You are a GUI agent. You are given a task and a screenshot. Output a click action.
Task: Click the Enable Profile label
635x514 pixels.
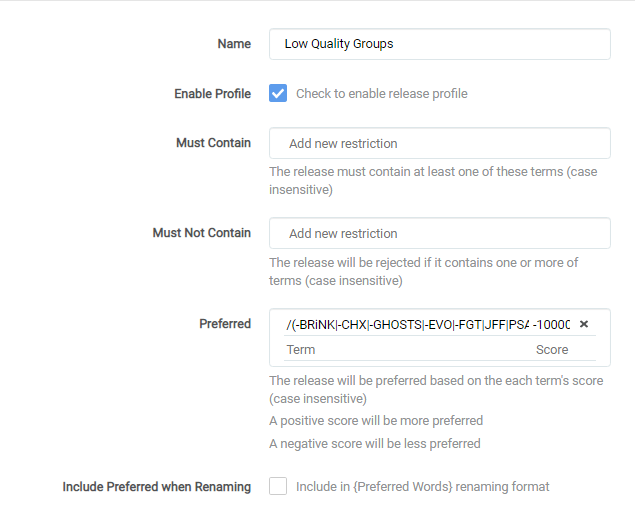click(213, 94)
